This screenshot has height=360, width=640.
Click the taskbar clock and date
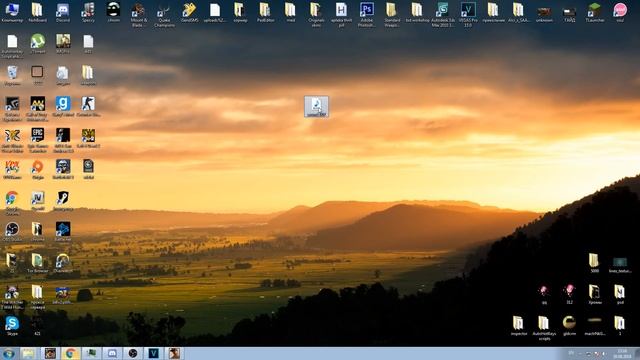click(x=622, y=354)
